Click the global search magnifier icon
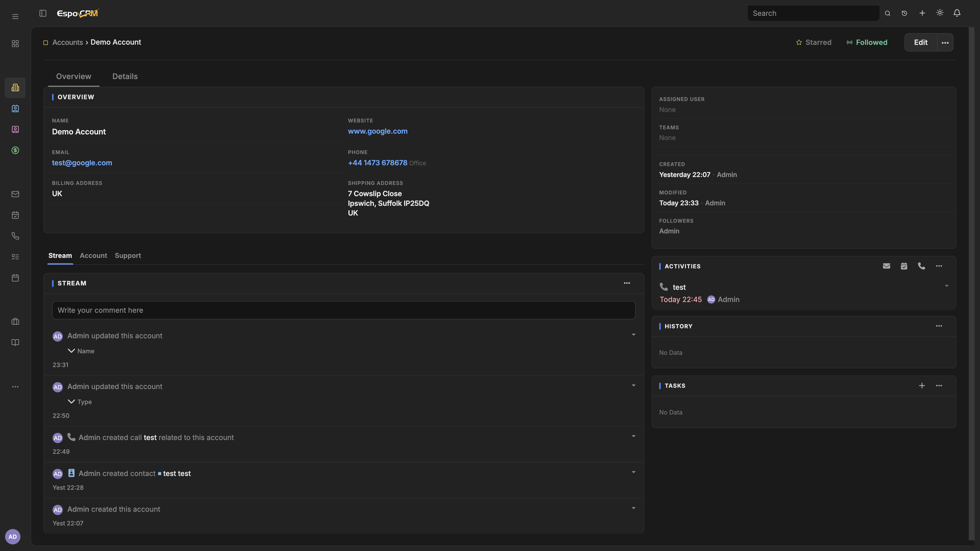Image resolution: width=980 pixels, height=551 pixels. pyautogui.click(x=888, y=13)
